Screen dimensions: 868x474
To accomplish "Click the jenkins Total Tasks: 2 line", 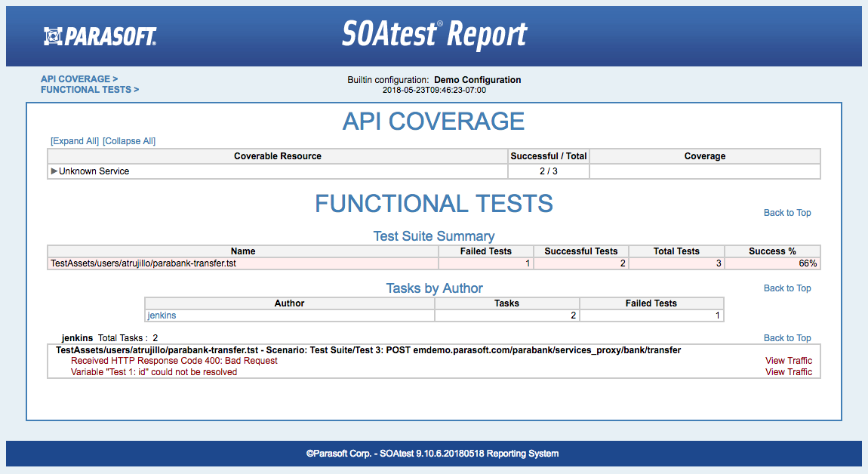I will 109,338.
